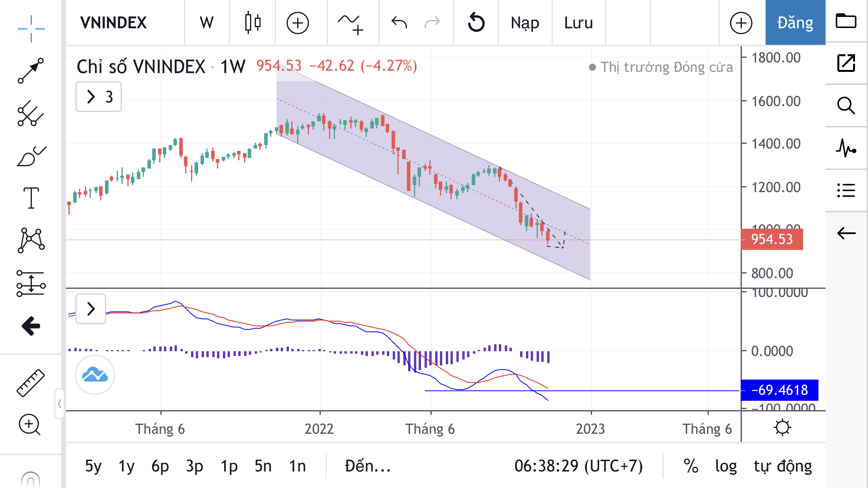The image size is (868, 488).
Task: Open the Đến... go to date
Action: click(x=368, y=466)
